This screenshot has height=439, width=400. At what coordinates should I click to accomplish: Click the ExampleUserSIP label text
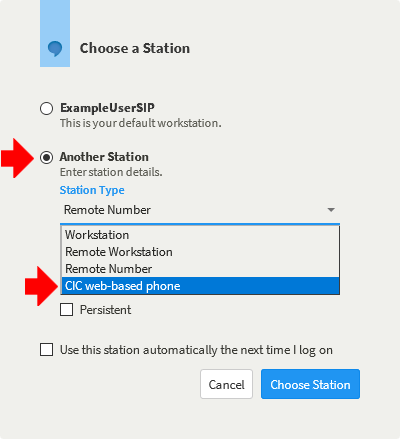pyautogui.click(x=107, y=108)
